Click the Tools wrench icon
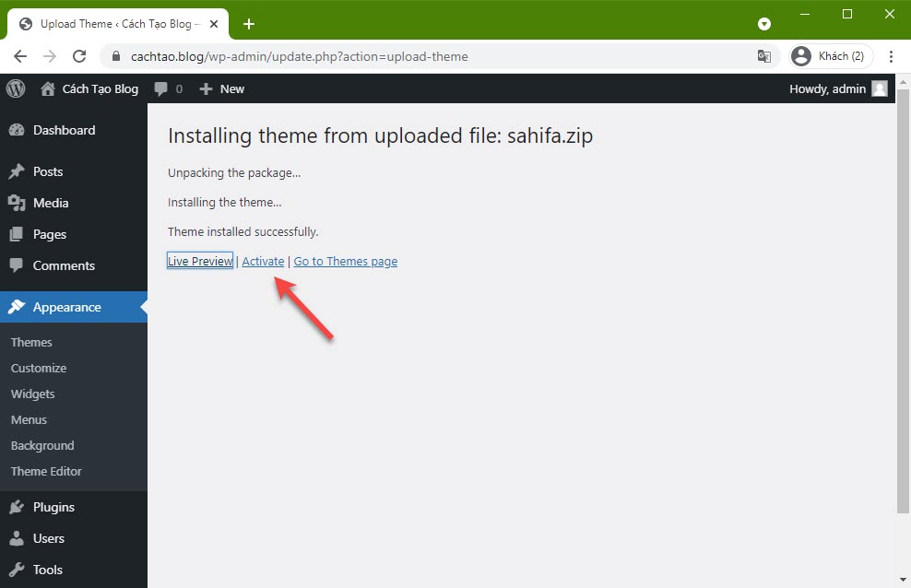This screenshot has height=588, width=911. (x=17, y=570)
